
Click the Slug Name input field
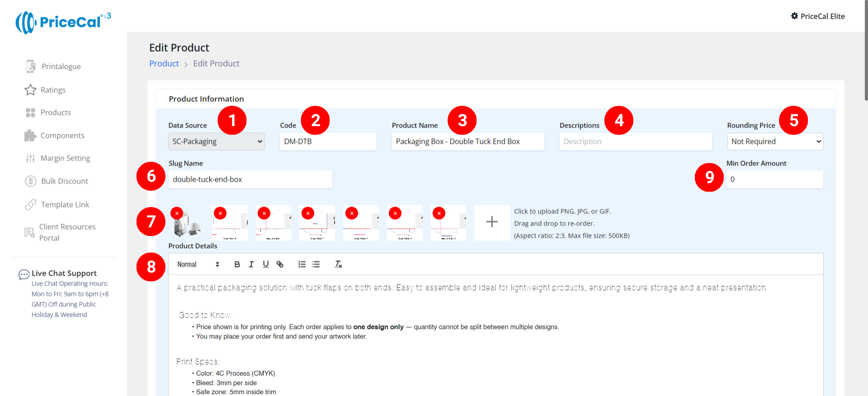250,179
